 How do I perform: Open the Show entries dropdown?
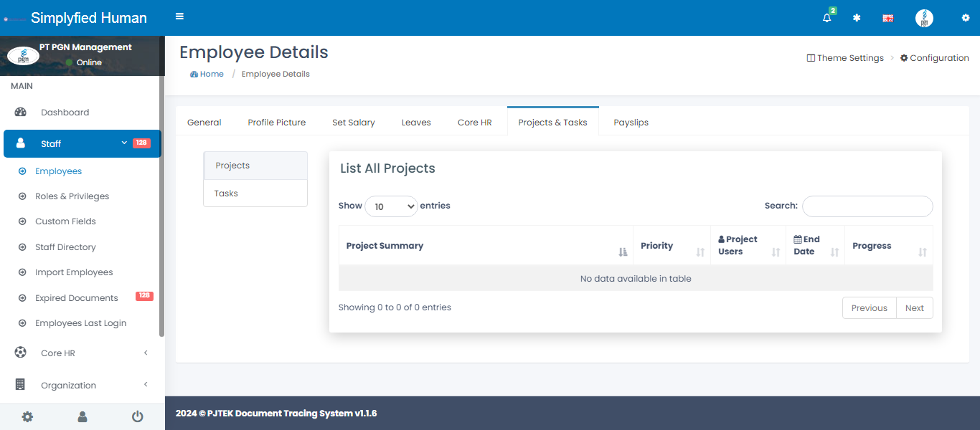[391, 206]
